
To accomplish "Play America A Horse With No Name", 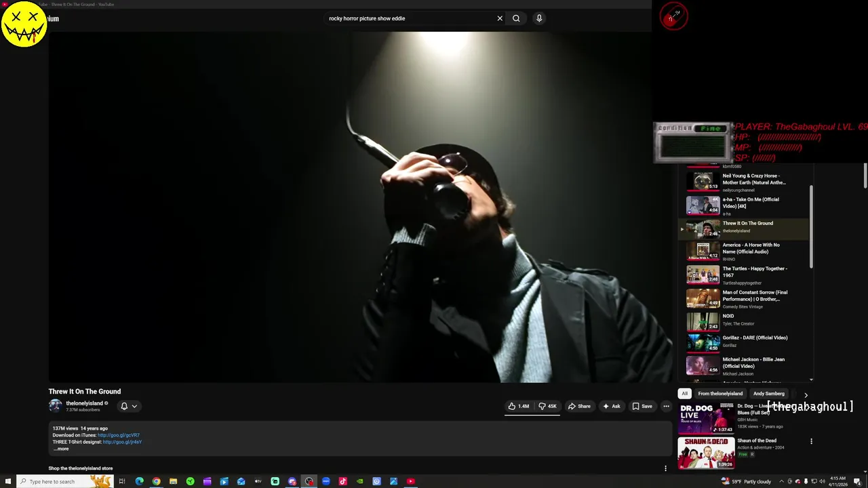I will tap(744, 250).
